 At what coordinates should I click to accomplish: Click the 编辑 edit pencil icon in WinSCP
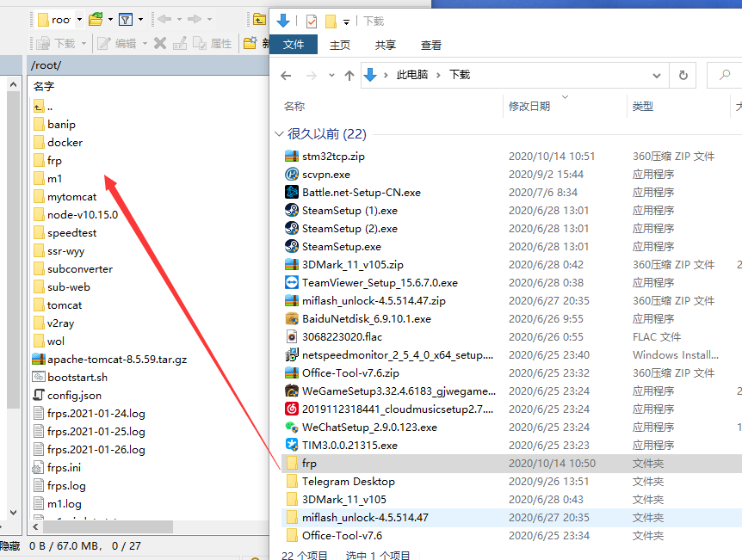point(104,44)
